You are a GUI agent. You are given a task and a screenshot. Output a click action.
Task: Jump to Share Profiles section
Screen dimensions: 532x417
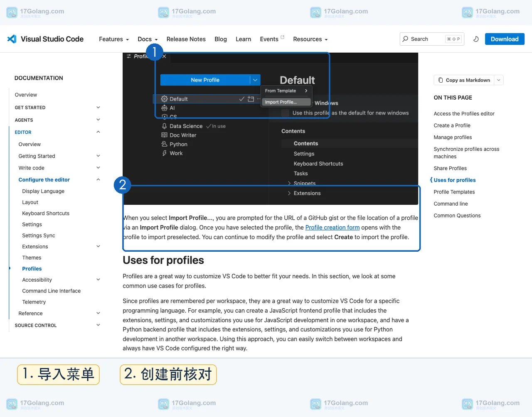tap(450, 168)
